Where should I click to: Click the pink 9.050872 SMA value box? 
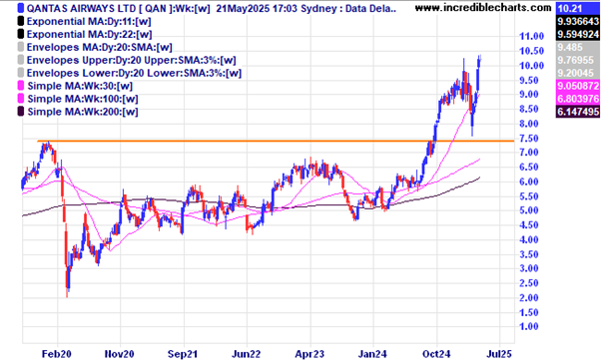point(578,86)
